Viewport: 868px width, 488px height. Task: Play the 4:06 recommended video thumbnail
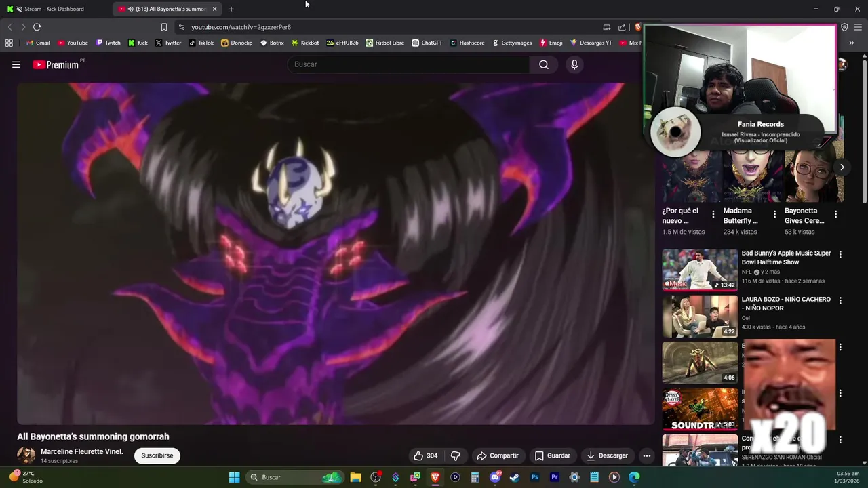[x=700, y=363]
